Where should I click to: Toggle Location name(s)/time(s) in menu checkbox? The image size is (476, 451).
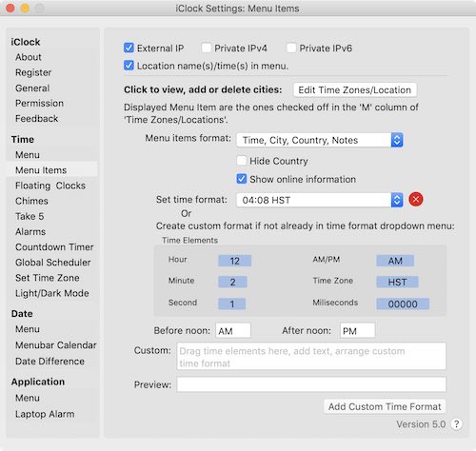pyautogui.click(x=129, y=66)
